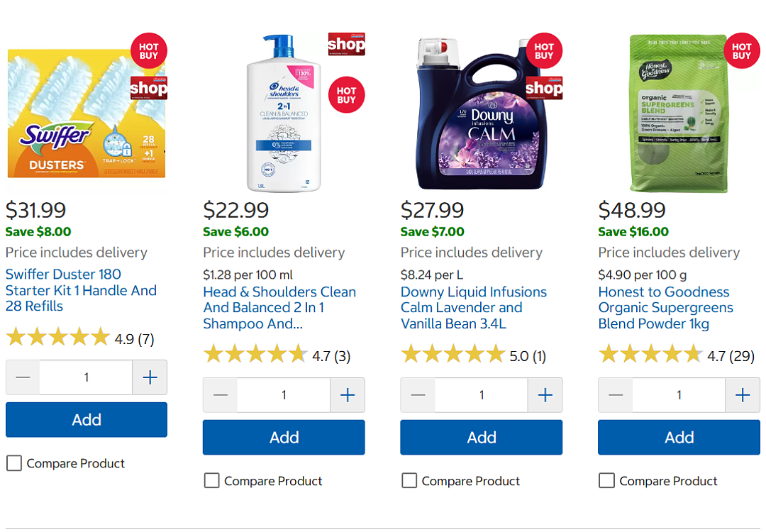This screenshot has height=532, width=766.
Task: Click the Downy Calm bottle product image
Action: [481, 113]
